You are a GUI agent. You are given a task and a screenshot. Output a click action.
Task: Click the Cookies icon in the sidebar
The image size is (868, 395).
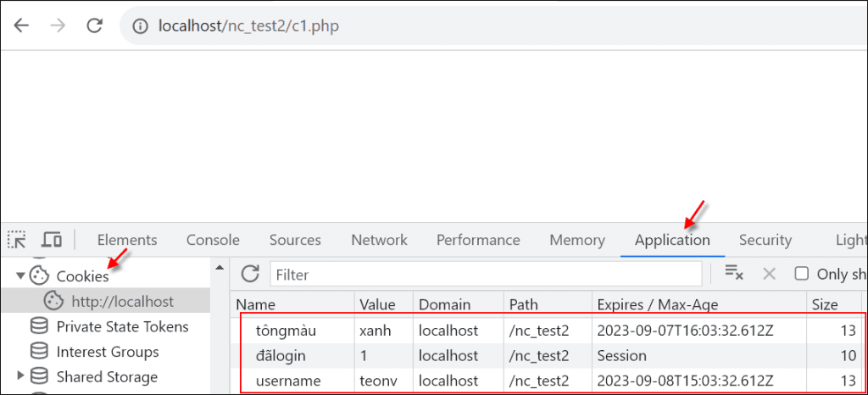pos(39,275)
